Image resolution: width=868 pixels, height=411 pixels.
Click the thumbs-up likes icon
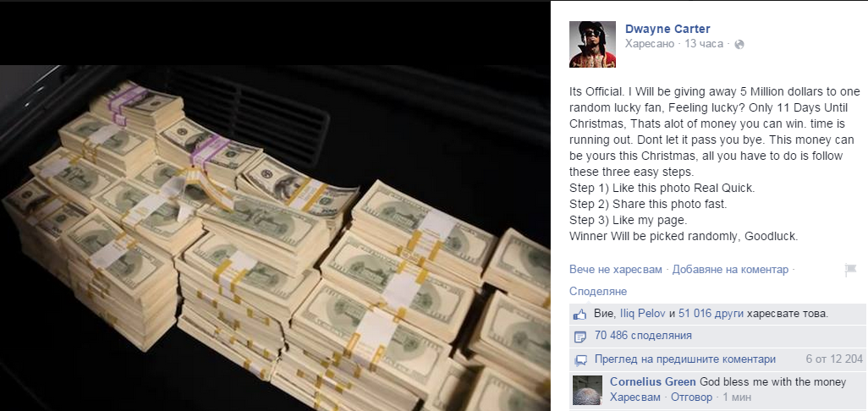[x=580, y=315]
